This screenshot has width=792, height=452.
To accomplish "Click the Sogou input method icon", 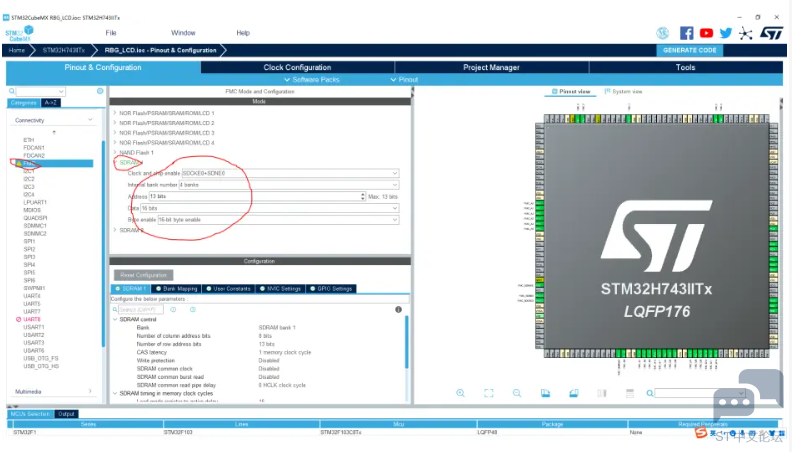I will pyautogui.click(x=701, y=433).
